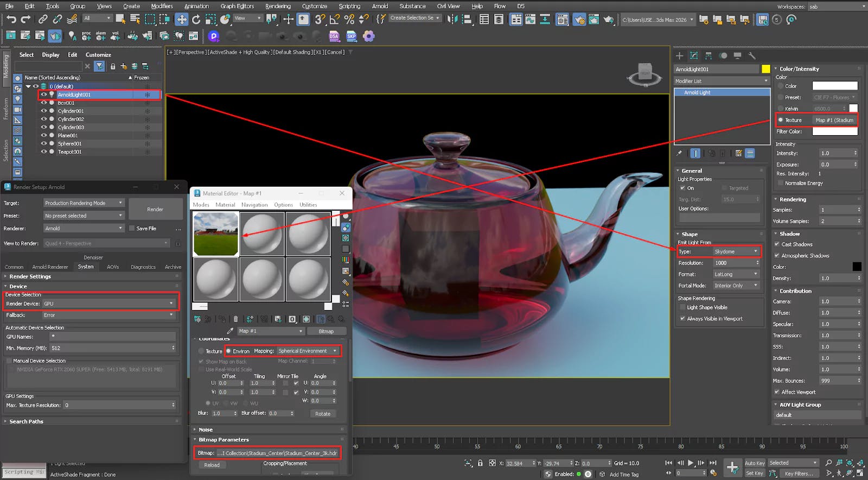Image resolution: width=868 pixels, height=480 pixels.
Task: Toggle the Light Properties On checkbox
Action: click(682, 188)
